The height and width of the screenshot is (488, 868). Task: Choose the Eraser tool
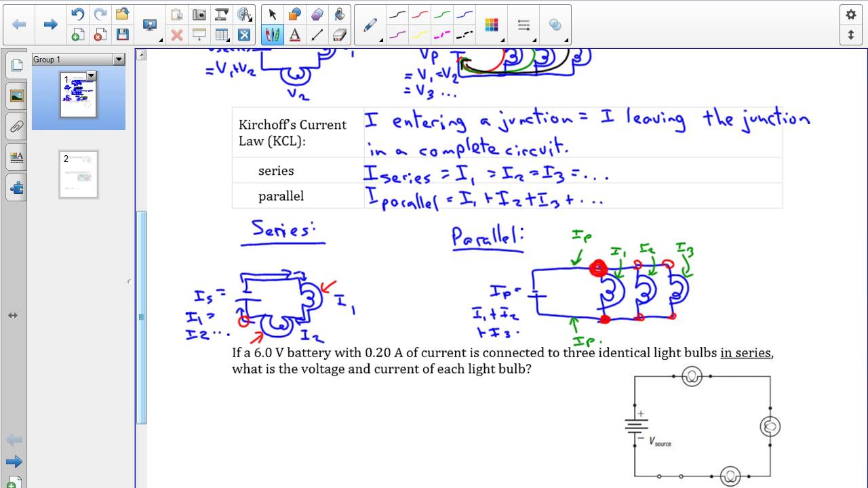340,35
